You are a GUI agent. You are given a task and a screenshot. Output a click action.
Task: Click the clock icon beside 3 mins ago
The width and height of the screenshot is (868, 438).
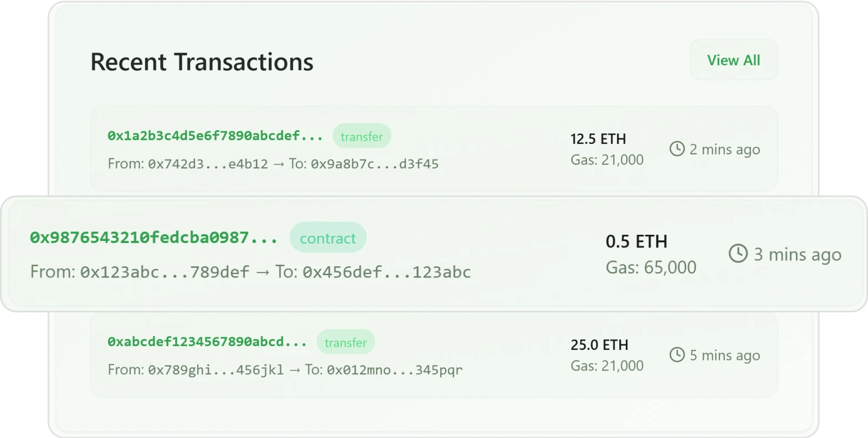[x=738, y=254]
